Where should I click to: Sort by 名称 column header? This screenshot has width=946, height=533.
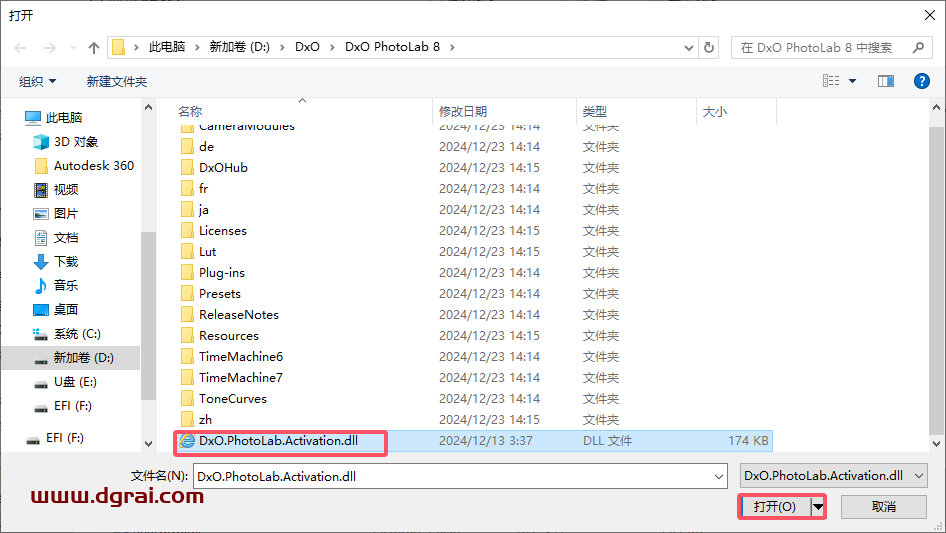point(190,112)
